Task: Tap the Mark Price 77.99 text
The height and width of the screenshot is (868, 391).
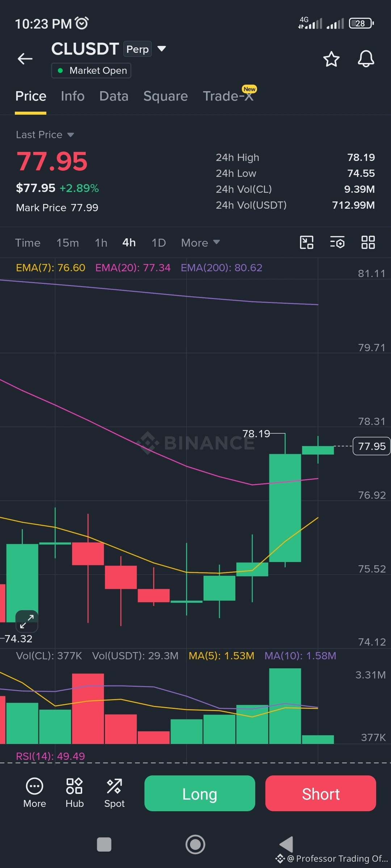Action: pos(57,208)
